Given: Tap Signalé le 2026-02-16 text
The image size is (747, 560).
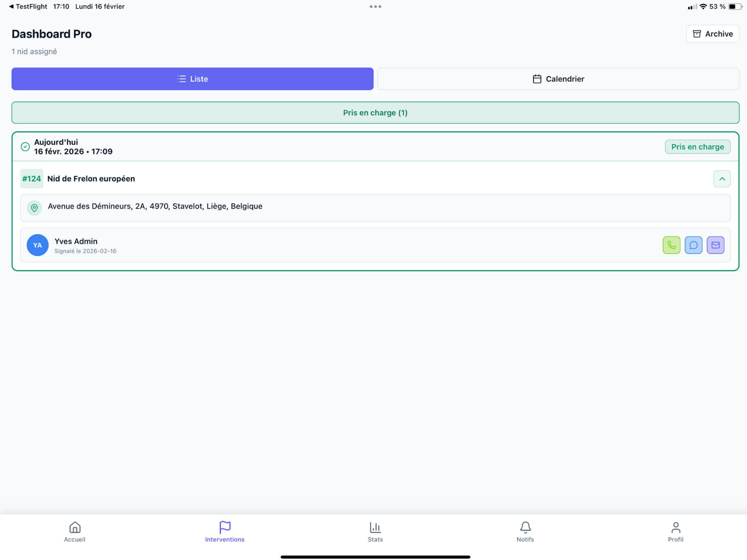Looking at the screenshot, I should pos(85,251).
